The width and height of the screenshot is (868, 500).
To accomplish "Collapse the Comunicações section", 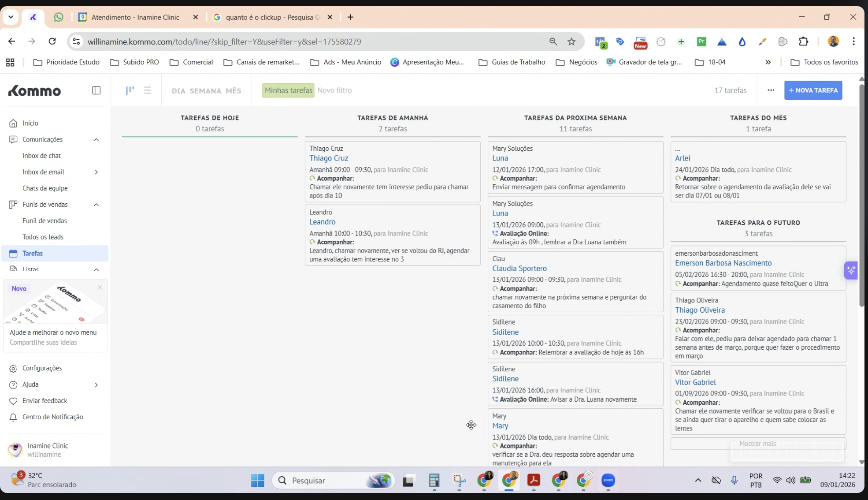I will pos(96,140).
